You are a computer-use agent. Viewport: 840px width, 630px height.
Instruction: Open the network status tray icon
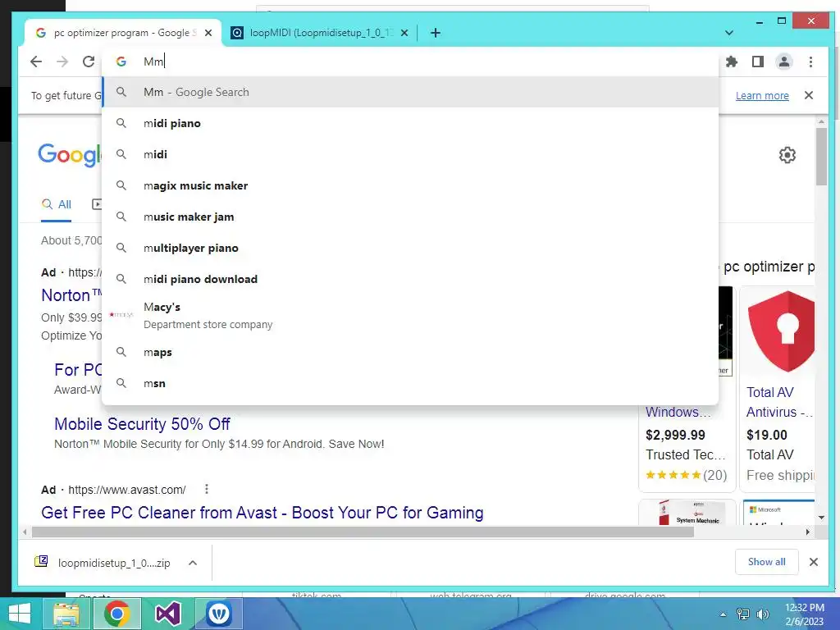coord(742,614)
